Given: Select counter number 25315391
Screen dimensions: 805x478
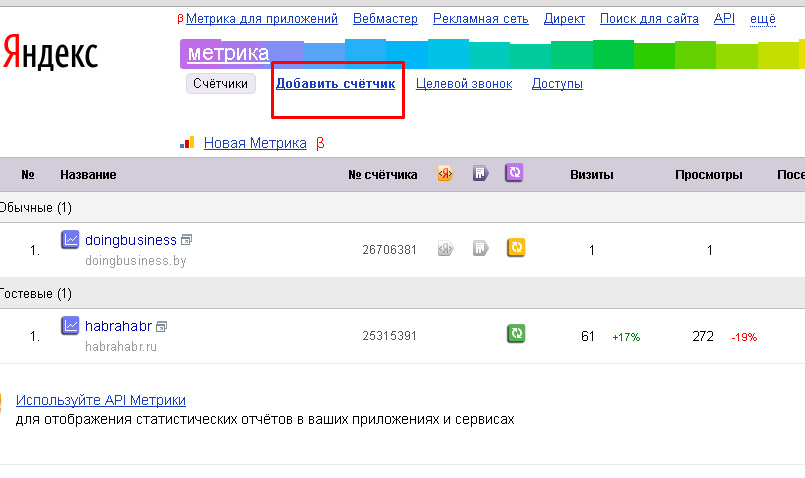Looking at the screenshot, I should pyautogui.click(x=389, y=336).
